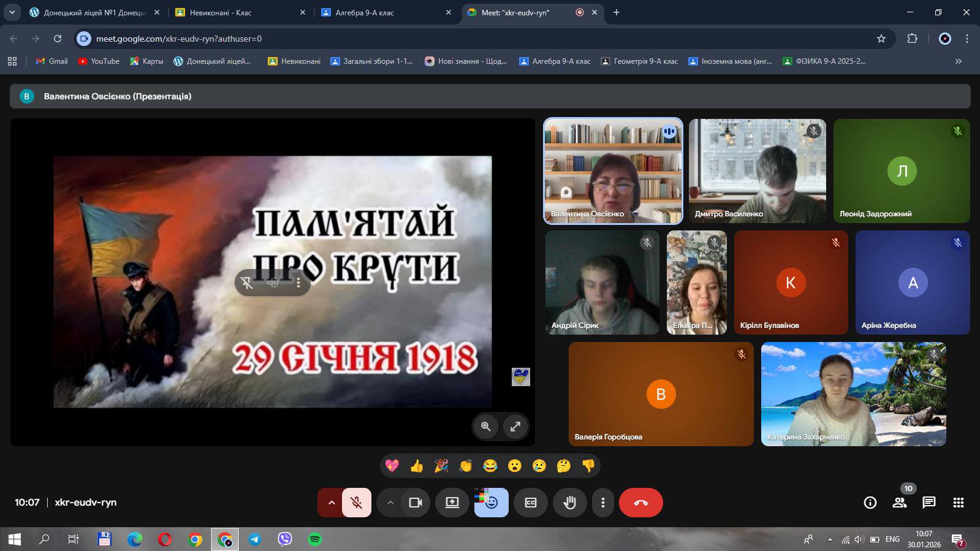Open the chat panel icon
Image resolution: width=980 pixels, height=551 pixels.
pos(929,503)
